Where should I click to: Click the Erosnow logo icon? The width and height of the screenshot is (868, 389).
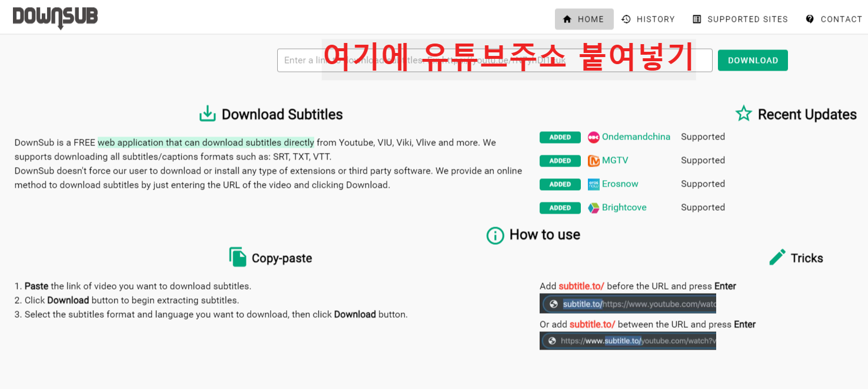pos(593,184)
